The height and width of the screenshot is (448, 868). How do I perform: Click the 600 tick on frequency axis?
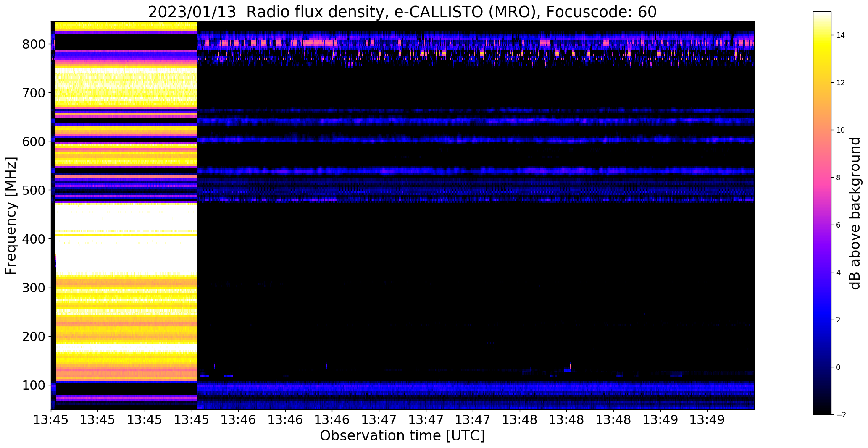click(34, 141)
